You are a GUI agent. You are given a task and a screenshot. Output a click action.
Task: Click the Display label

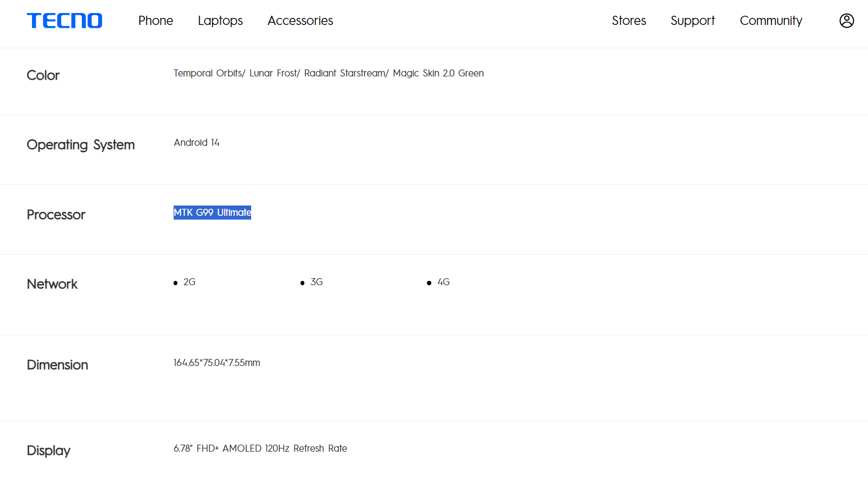tap(48, 451)
